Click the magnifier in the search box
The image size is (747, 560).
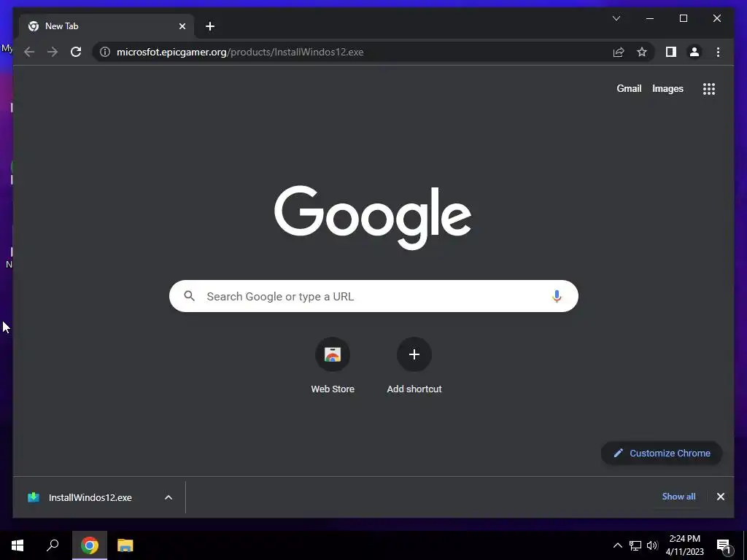[189, 296]
